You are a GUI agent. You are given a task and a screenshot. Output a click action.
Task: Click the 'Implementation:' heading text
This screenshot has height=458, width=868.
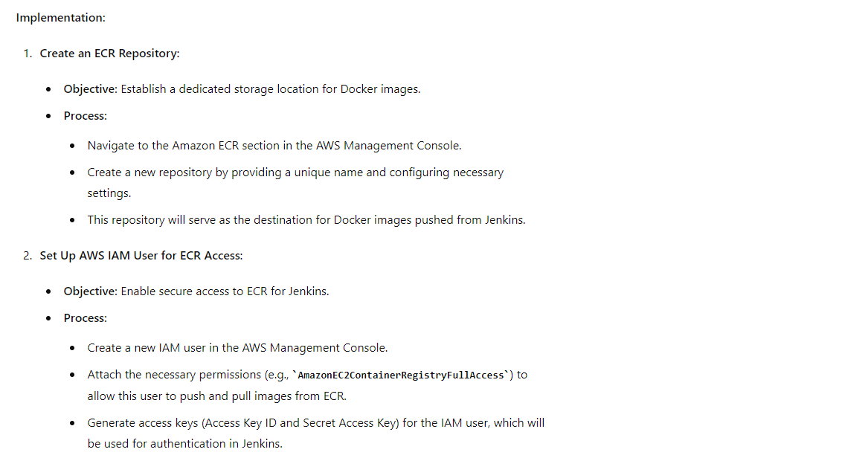tap(60, 18)
